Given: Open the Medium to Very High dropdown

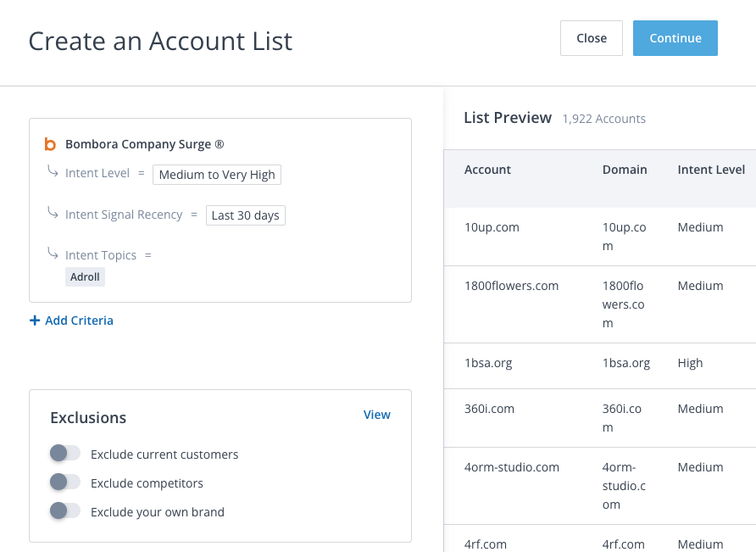Looking at the screenshot, I should pyautogui.click(x=217, y=175).
